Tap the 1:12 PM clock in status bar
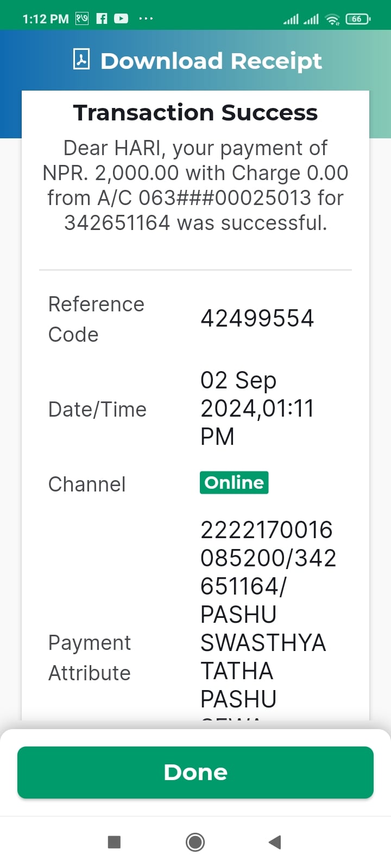391x868 pixels. [46, 19]
